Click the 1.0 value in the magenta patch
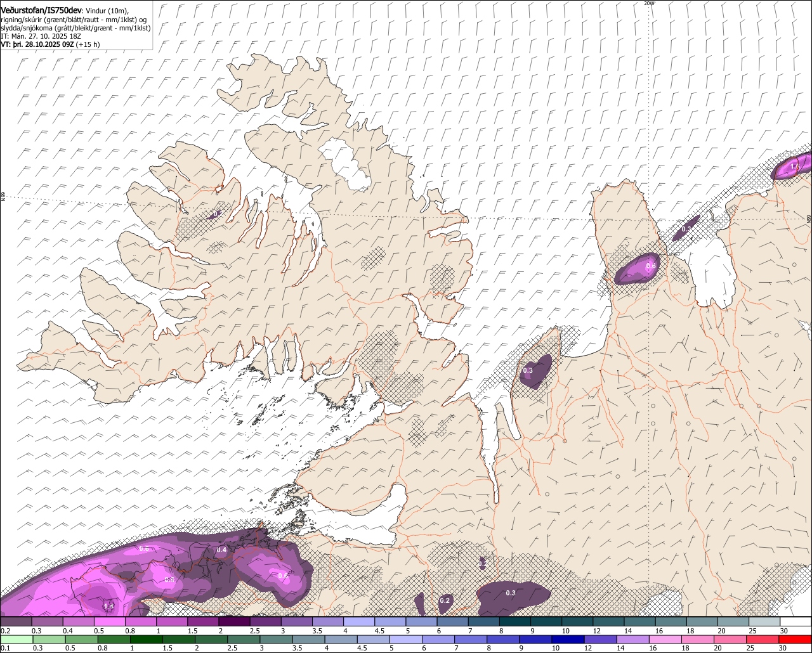The height and width of the screenshot is (653, 812). point(796,166)
